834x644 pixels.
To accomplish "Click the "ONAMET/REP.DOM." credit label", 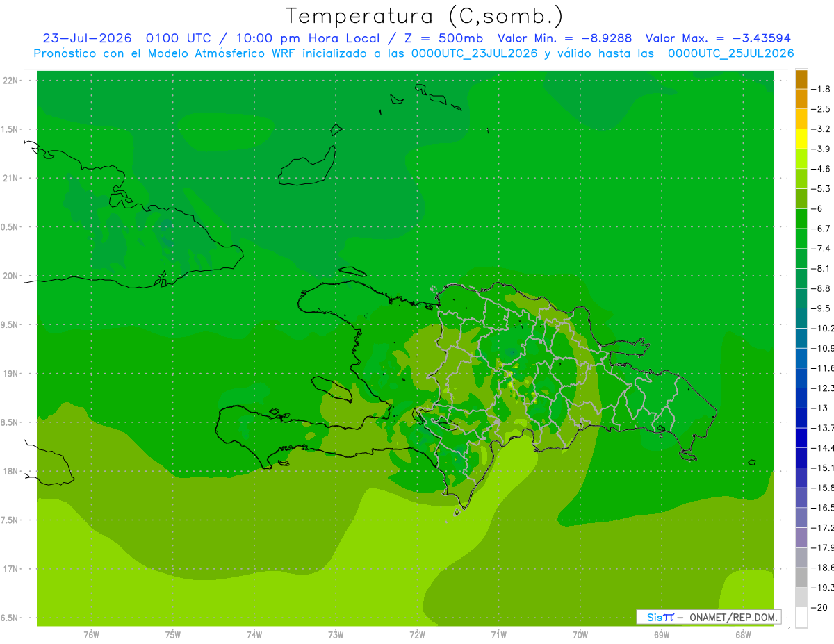I will point(734,617).
